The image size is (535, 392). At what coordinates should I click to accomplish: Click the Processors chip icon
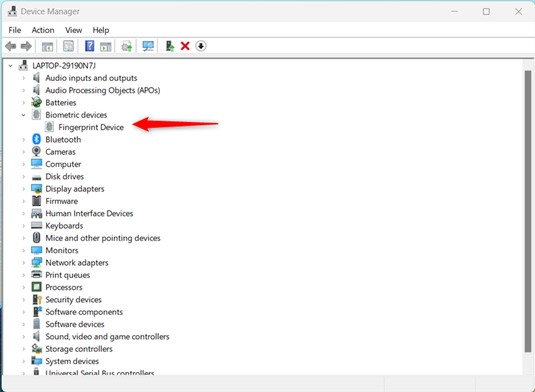(x=37, y=287)
